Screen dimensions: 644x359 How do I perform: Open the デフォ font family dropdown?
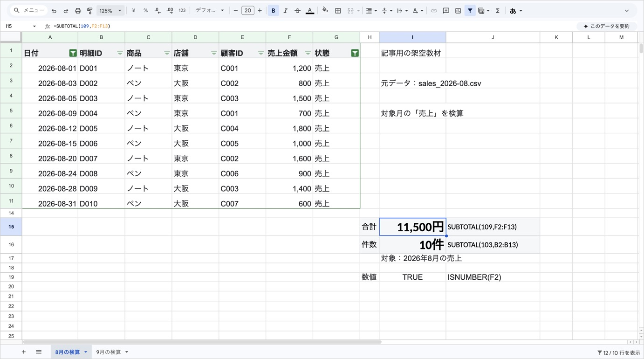tap(210, 11)
